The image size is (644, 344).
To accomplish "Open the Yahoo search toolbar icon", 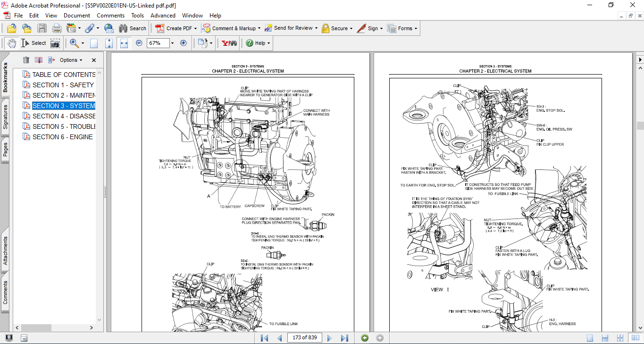I will [229, 43].
